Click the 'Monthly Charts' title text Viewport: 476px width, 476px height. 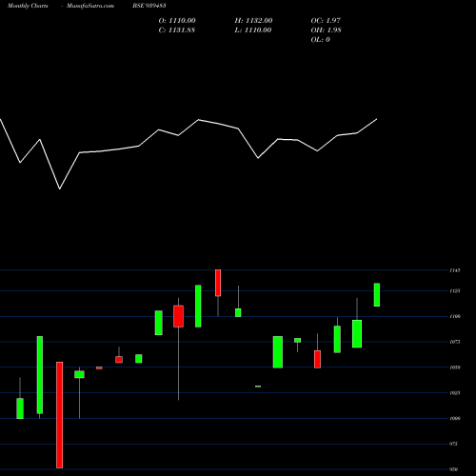click(x=28, y=6)
